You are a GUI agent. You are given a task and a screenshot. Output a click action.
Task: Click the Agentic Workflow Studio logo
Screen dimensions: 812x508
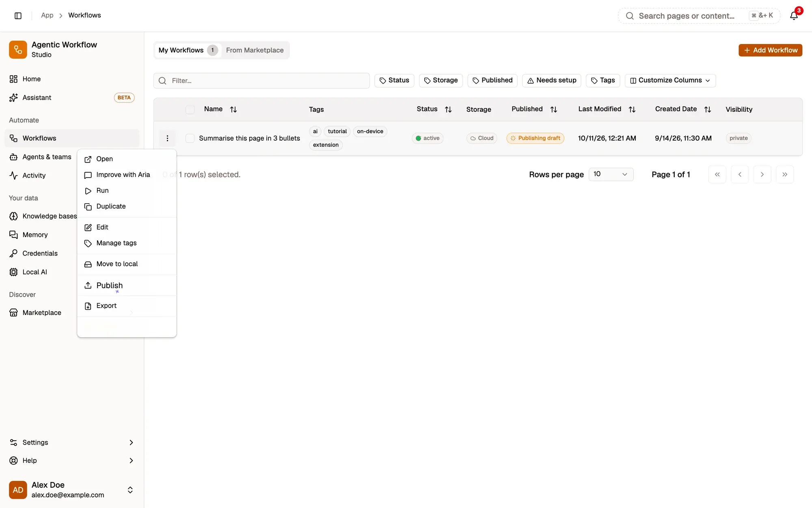(x=18, y=50)
